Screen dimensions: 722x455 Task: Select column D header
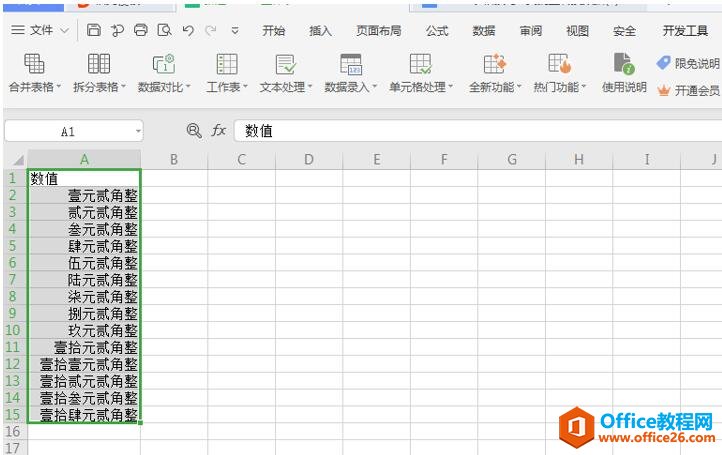309,159
